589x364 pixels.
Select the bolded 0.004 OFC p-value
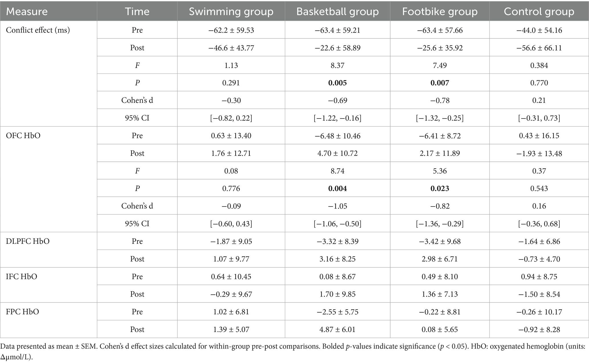click(338, 189)
